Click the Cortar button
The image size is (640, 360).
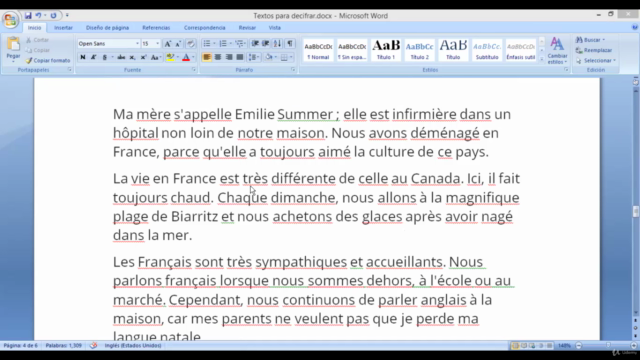(x=38, y=40)
